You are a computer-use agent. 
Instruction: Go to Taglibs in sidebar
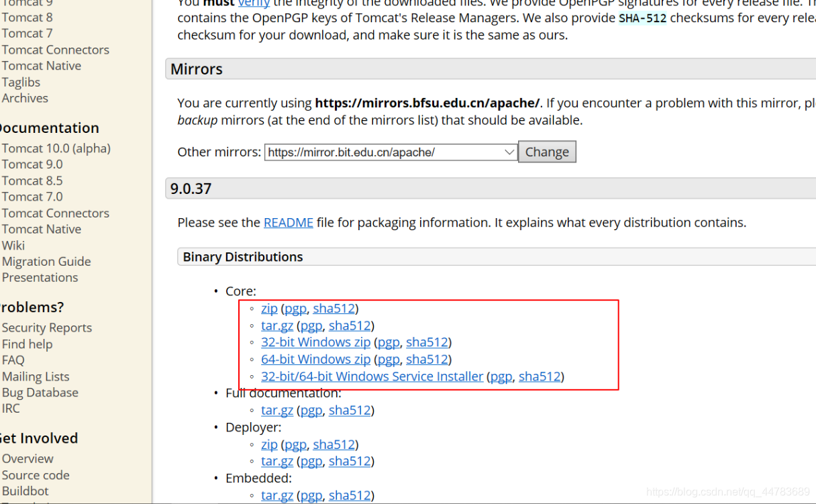[21, 82]
